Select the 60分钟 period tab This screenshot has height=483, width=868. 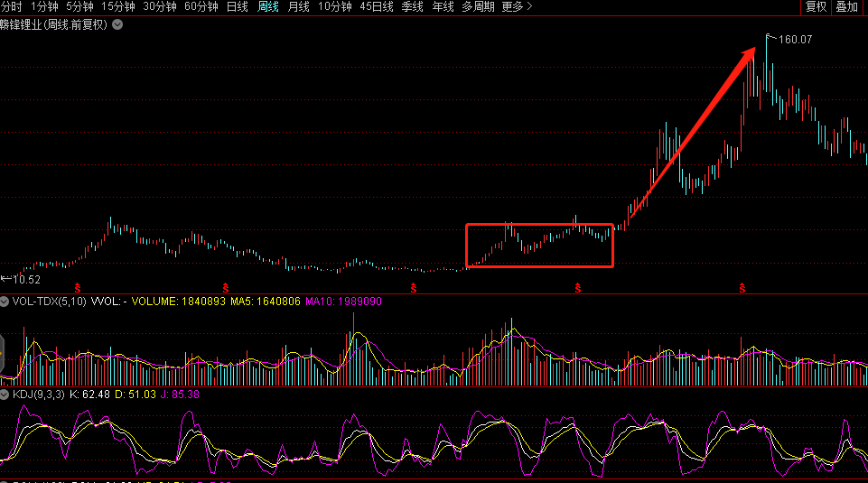point(201,6)
